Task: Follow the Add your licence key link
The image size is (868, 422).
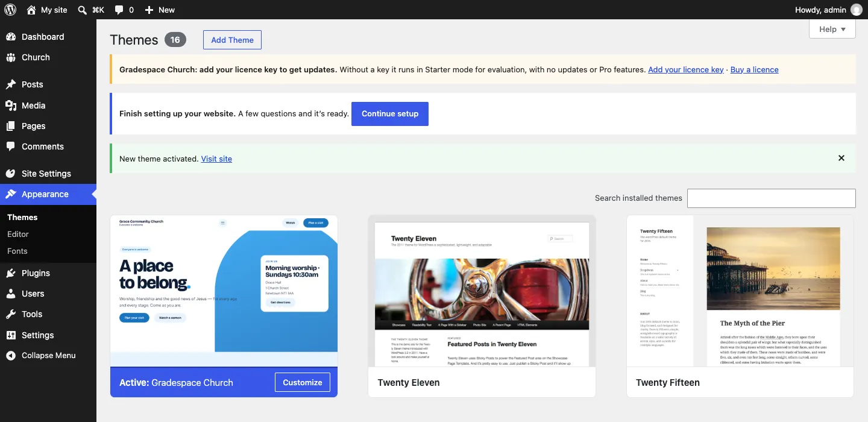Action: pyautogui.click(x=686, y=69)
